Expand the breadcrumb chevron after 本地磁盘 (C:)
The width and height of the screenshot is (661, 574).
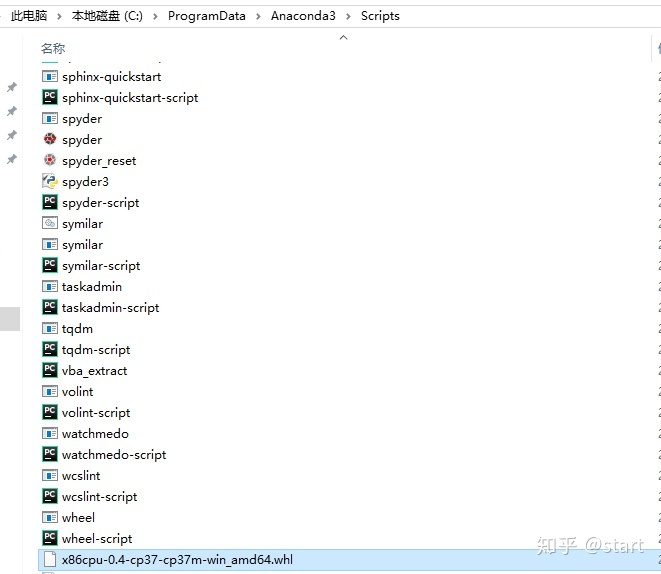(155, 16)
